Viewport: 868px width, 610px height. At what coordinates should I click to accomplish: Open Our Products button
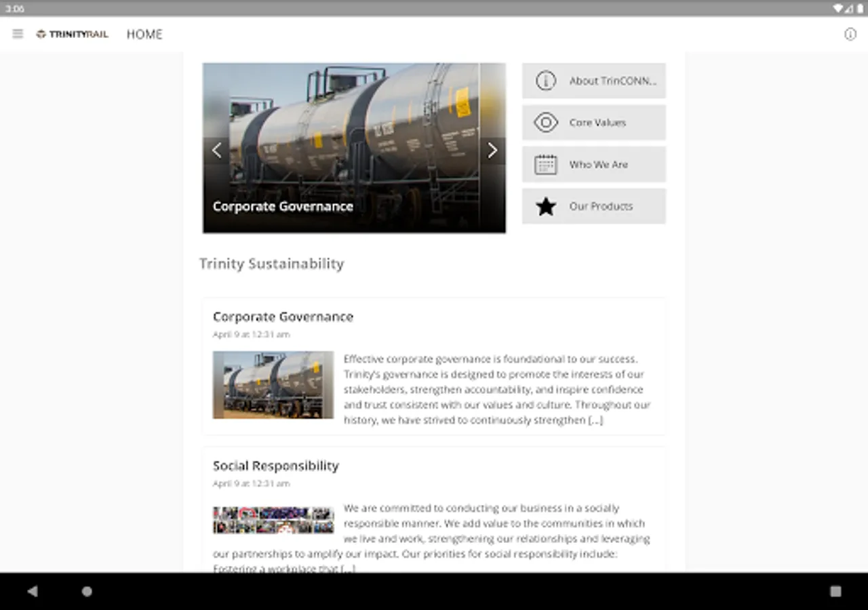point(594,206)
